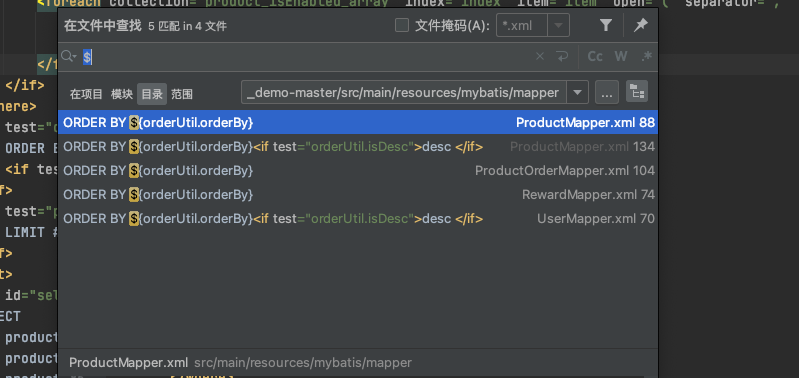799x378 pixels.
Task: Click the mybatis/mapper directory path field
Action: pos(404,93)
